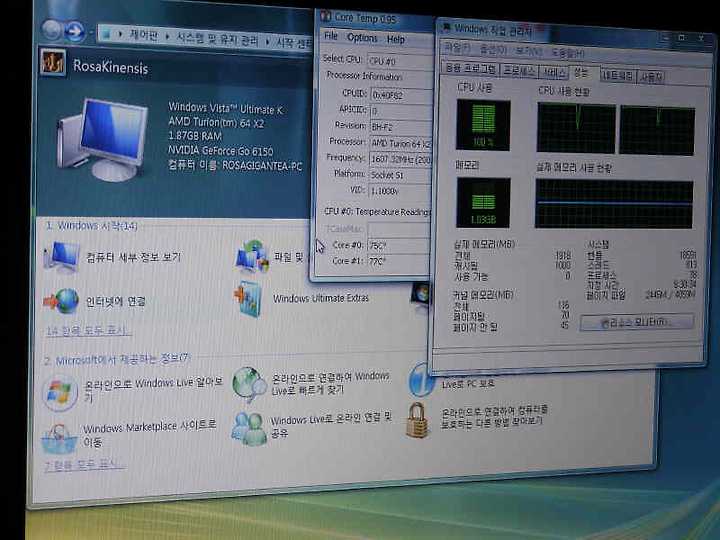Click the Windows Marketplace shopping basket icon
The image size is (720, 540).
pos(59,439)
